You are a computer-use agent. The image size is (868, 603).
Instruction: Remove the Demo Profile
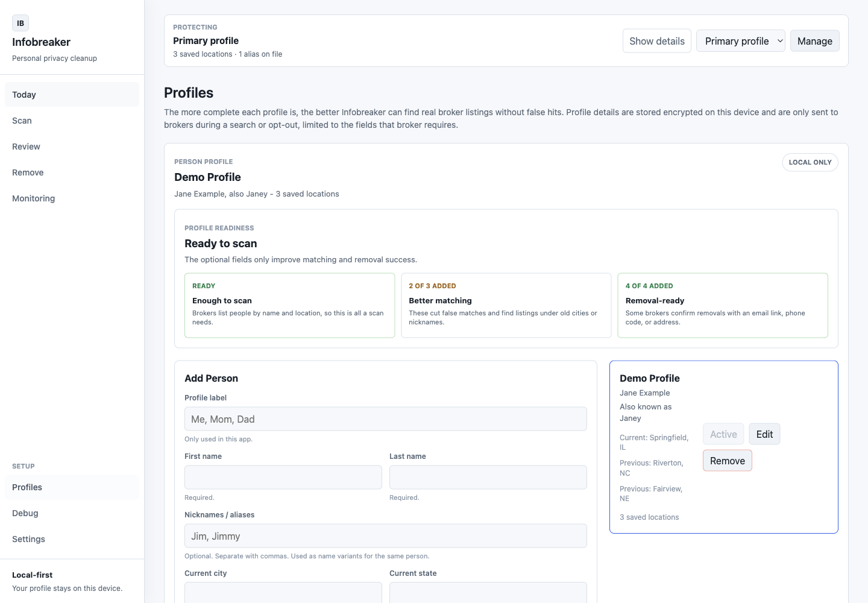[728, 461]
